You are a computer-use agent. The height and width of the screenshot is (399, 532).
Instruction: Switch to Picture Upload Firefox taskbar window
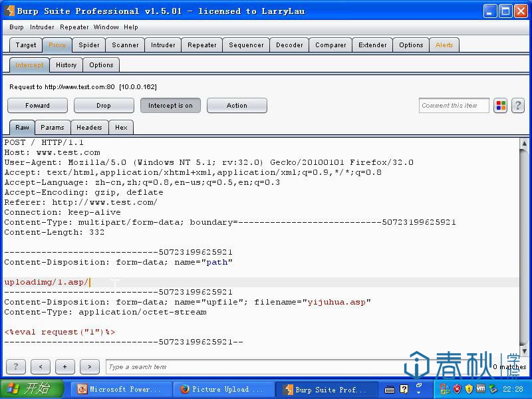point(223,389)
